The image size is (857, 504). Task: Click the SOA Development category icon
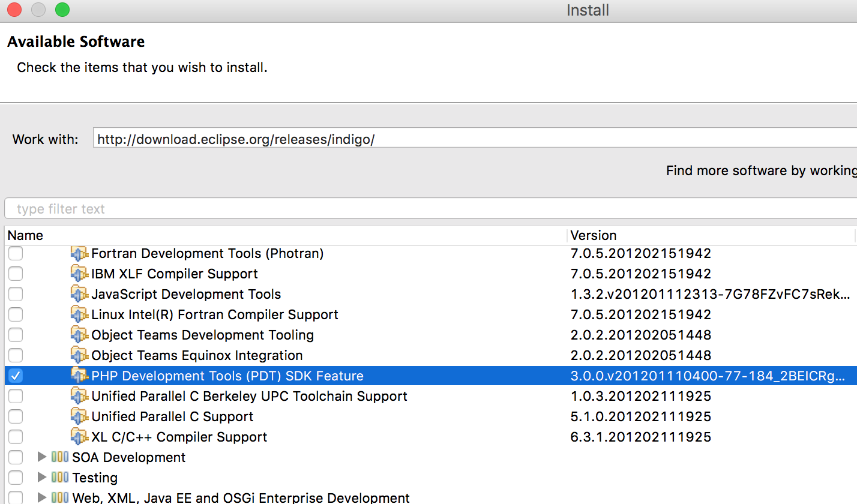tap(60, 457)
